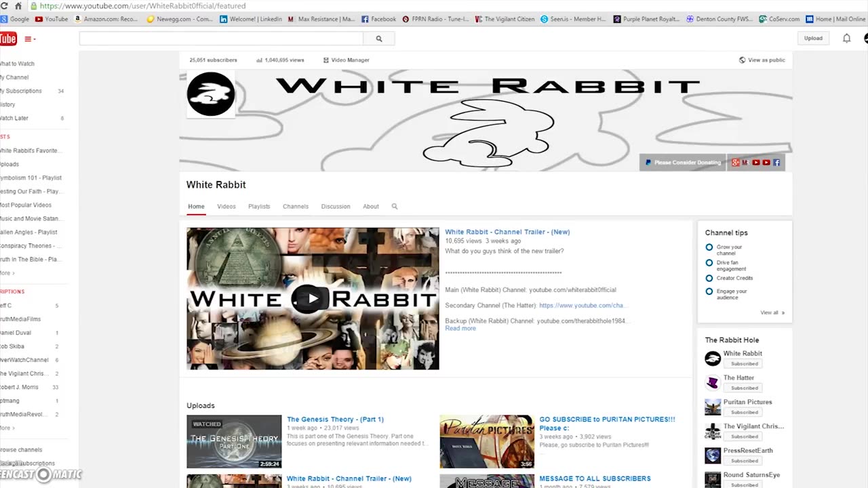
Task: Toggle Subscribed button for The Hatter
Action: (744, 388)
